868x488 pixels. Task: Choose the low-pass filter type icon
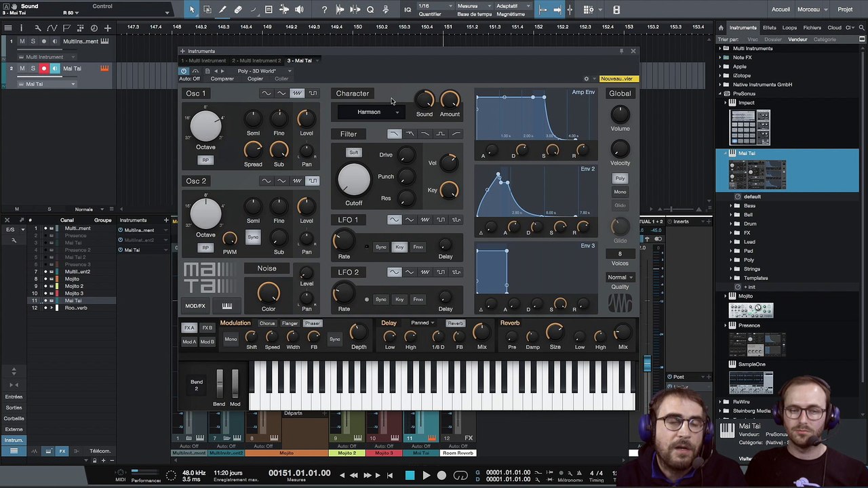394,134
